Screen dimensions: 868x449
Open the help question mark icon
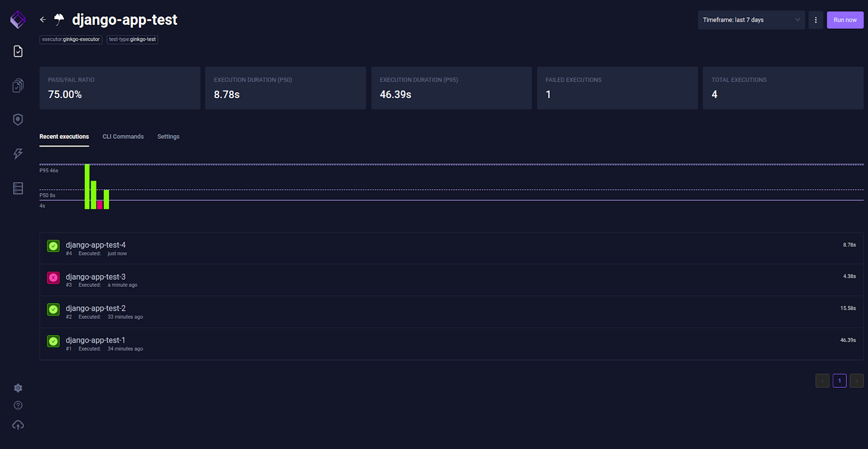pos(18,406)
